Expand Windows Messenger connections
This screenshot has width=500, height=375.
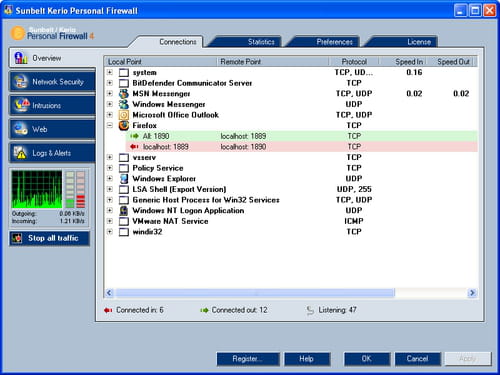(x=110, y=104)
